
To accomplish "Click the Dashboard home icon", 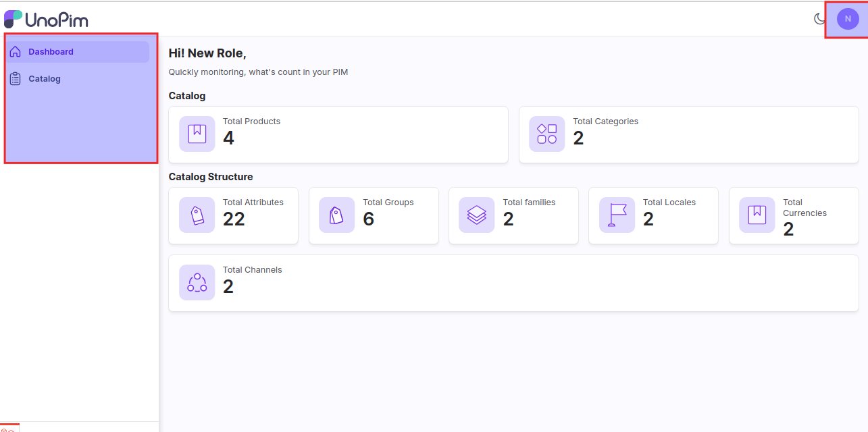I will coord(16,52).
